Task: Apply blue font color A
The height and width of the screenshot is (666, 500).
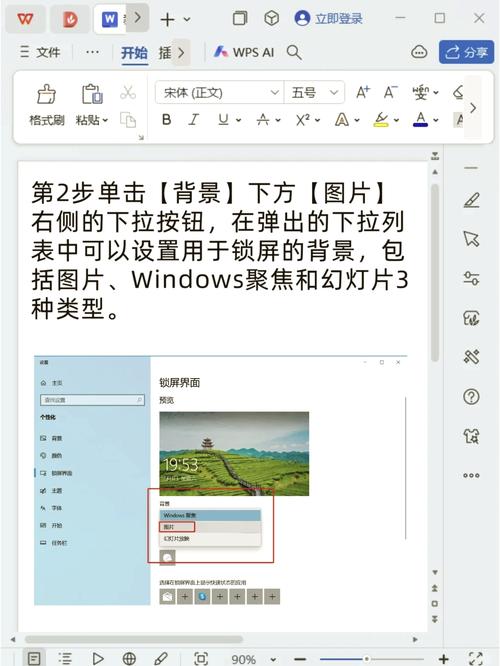Action: coord(420,120)
